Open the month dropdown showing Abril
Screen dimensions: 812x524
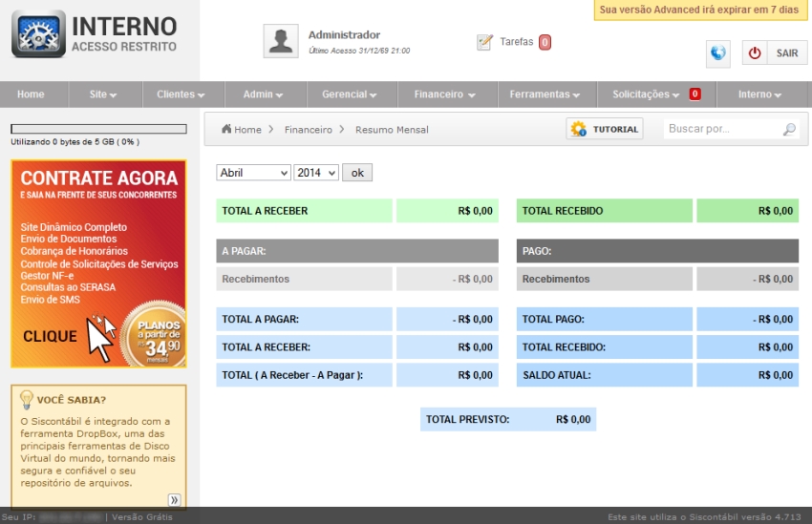[253, 173]
